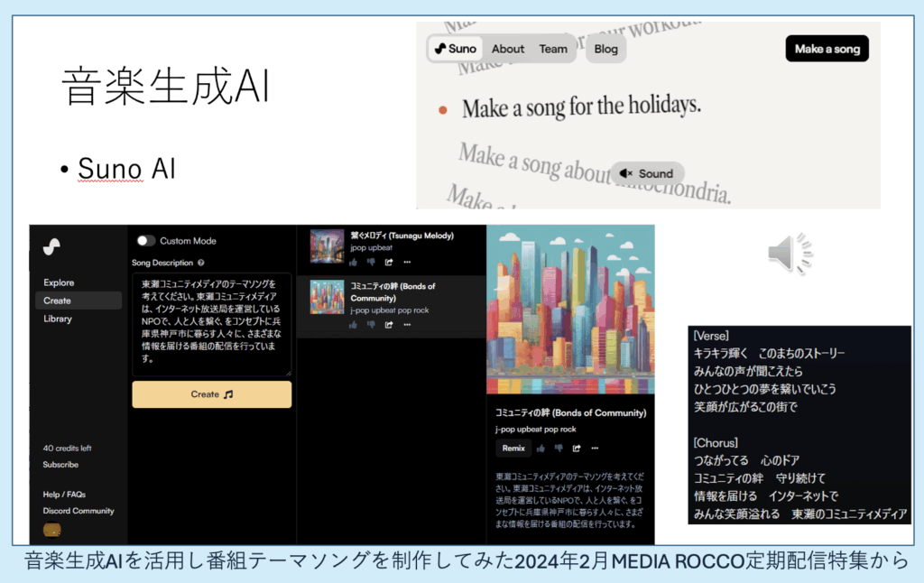Enable the Custom Mode toggle
This screenshot has height=583, width=924.
145,241
